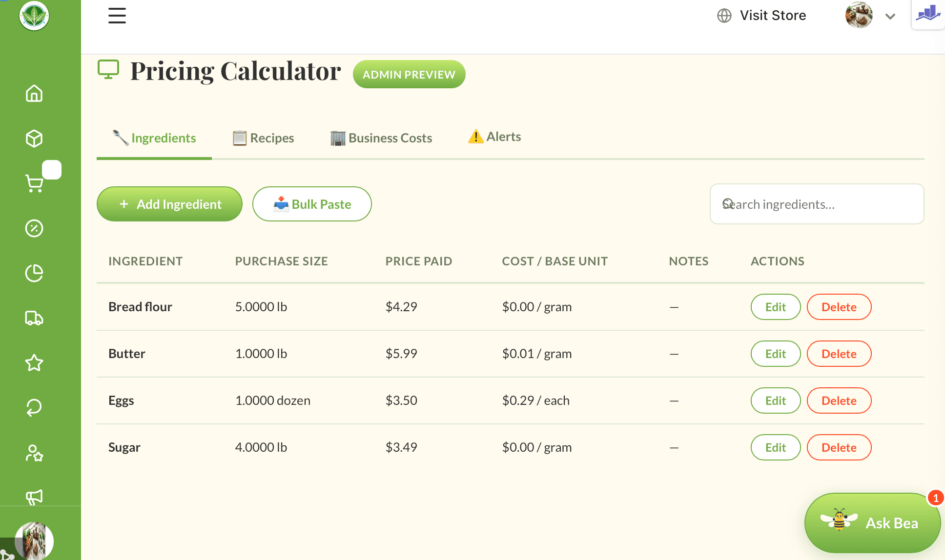This screenshot has width=945, height=560.
Task: Expand the profile dropdown chevron
Action: click(x=890, y=17)
